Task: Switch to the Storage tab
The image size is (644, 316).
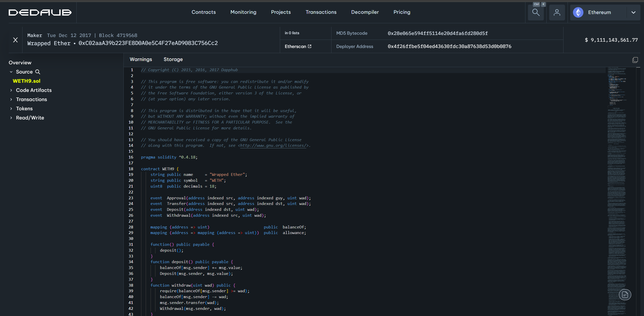Action: (173, 59)
